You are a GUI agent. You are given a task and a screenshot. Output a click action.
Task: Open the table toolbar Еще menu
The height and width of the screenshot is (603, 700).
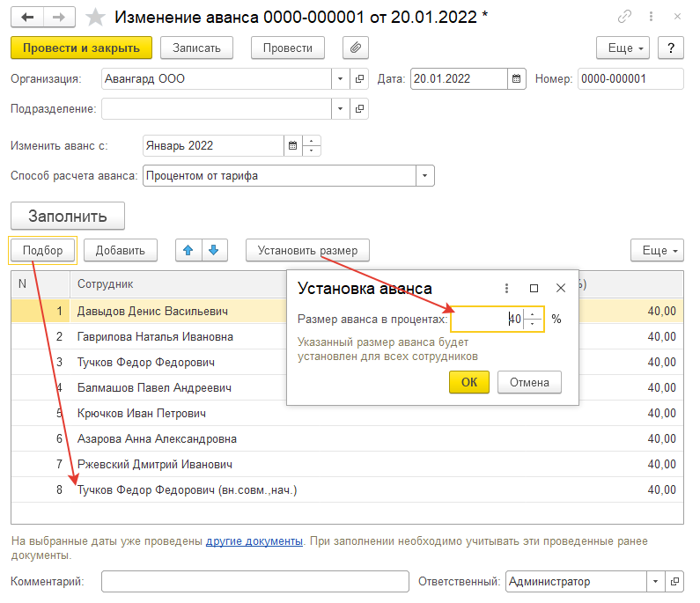657,250
